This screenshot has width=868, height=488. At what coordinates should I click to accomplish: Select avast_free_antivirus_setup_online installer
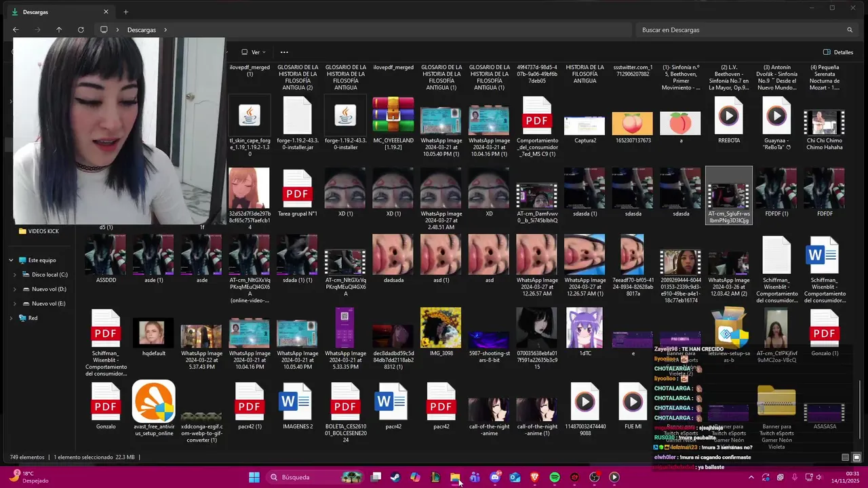click(x=154, y=408)
